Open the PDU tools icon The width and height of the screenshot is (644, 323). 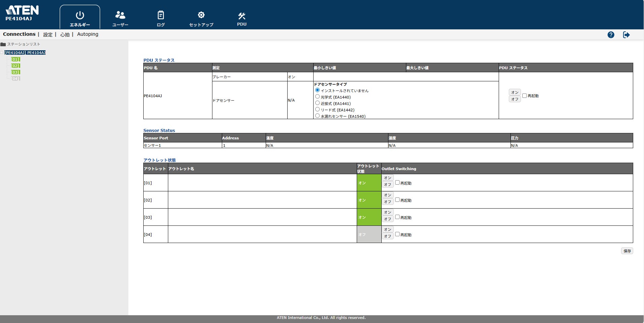tap(242, 16)
